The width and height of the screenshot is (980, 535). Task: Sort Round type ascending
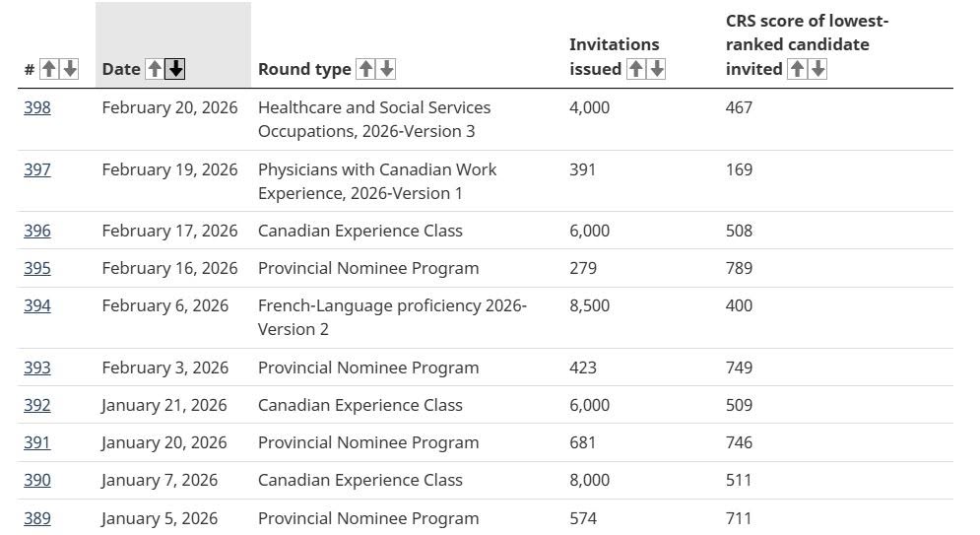[x=365, y=69]
